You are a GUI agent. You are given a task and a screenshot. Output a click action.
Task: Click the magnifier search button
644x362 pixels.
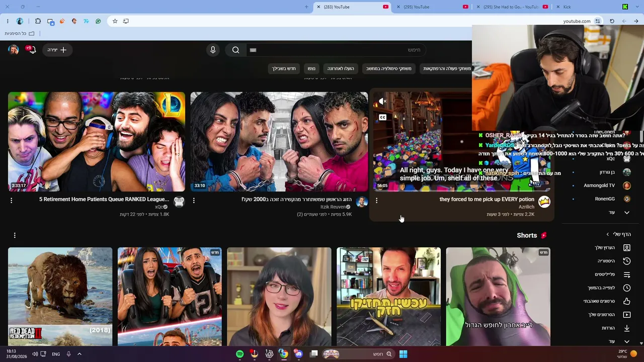tap(235, 50)
